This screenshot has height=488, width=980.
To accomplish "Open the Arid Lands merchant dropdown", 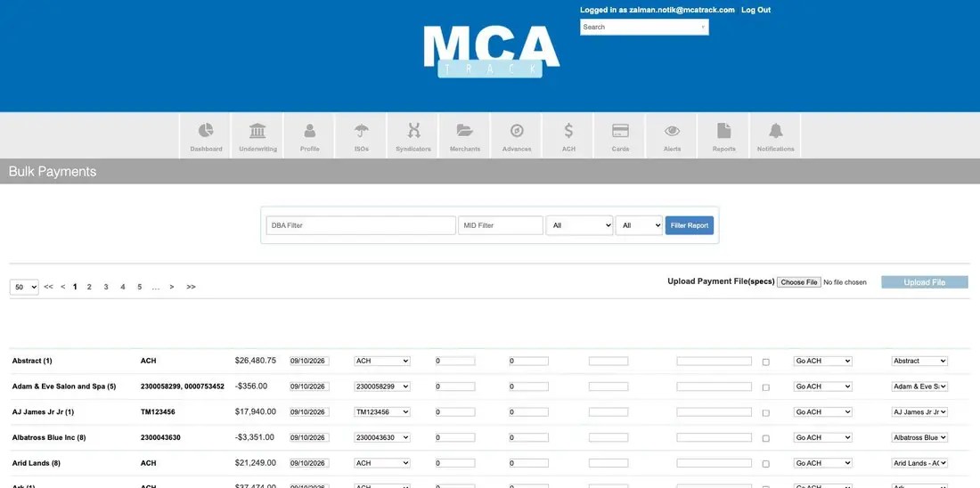I will tap(919, 464).
